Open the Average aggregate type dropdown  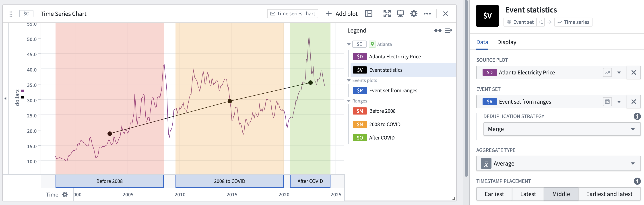(x=558, y=164)
